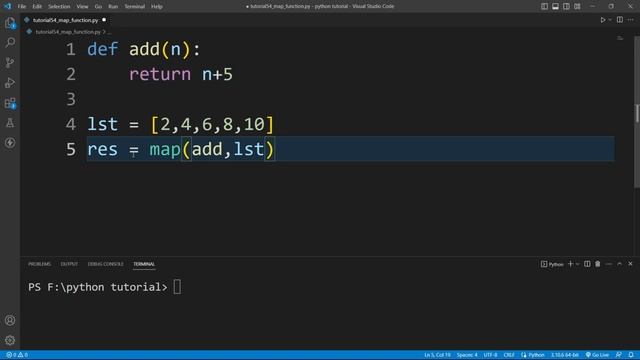Click the 'lst = [2,4,6,8,10]' code line
Viewport: 640px width, 360px height.
point(180,124)
